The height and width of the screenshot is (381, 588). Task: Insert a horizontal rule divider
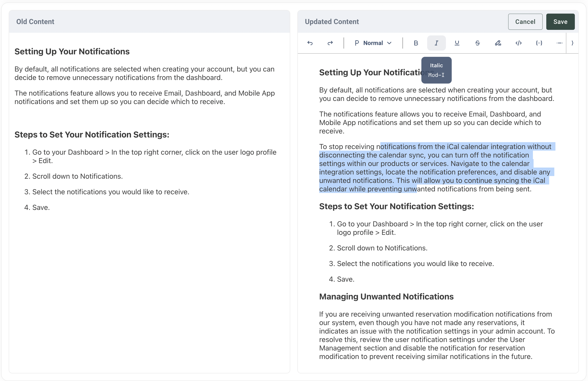[559, 43]
